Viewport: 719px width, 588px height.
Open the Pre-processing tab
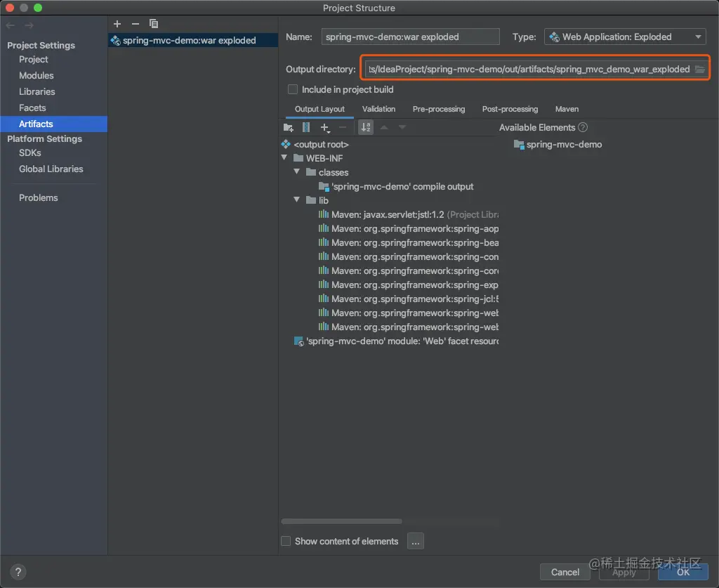[x=439, y=109]
